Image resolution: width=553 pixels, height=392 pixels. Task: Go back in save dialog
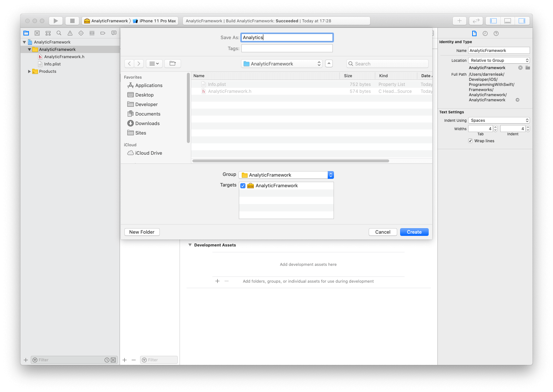[129, 64]
